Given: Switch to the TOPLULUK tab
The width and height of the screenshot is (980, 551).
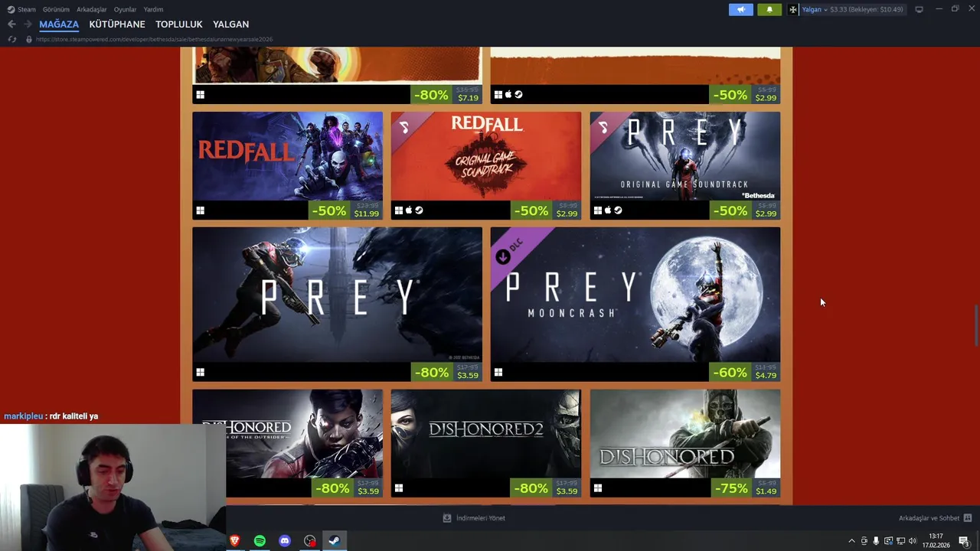Looking at the screenshot, I should [x=179, y=24].
